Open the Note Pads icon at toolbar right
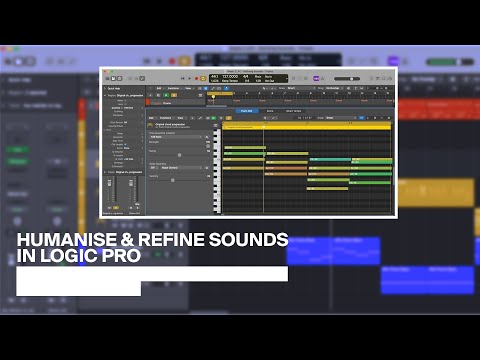Image resolution: width=480 pixels, height=360 pixels. 378,79
